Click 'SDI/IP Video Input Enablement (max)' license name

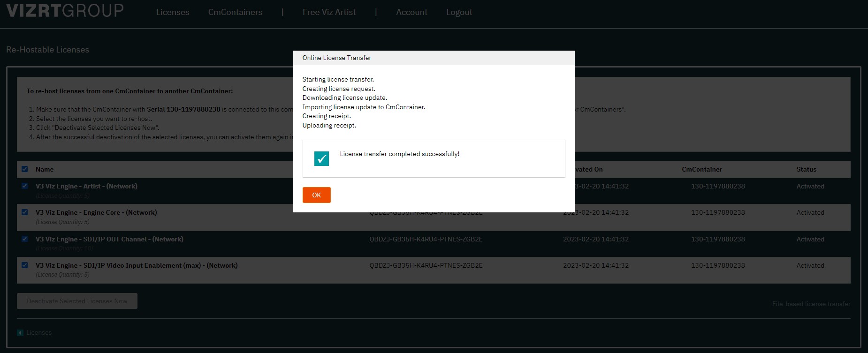click(x=137, y=265)
